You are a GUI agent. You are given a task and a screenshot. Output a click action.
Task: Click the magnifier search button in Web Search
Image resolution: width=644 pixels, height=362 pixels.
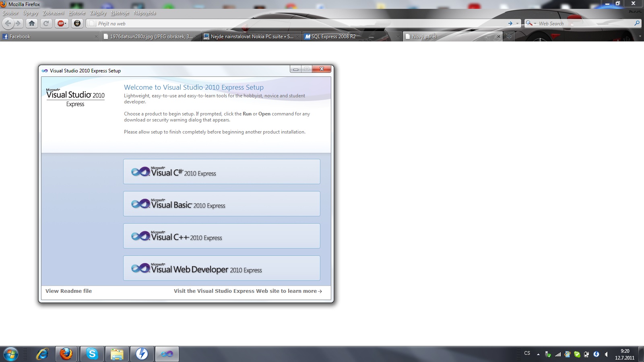coord(637,23)
